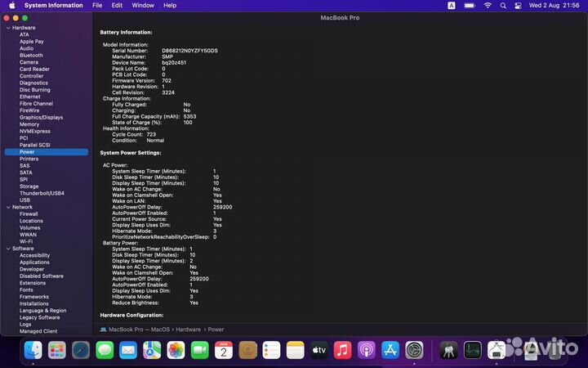Open Launchpad in the dock
Image resolution: width=588 pixels, height=368 pixels.
56,350
